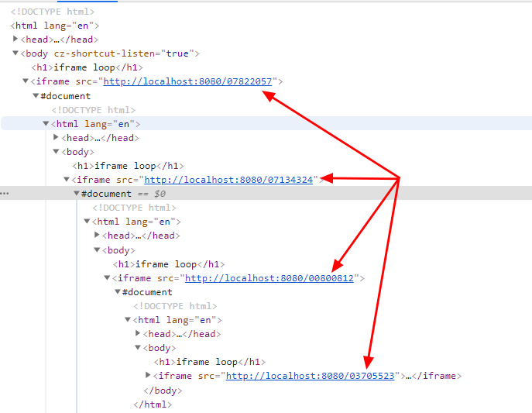The height and width of the screenshot is (413, 532).
Task: Collapse the iframe node with src 07134324
Action: (x=67, y=180)
